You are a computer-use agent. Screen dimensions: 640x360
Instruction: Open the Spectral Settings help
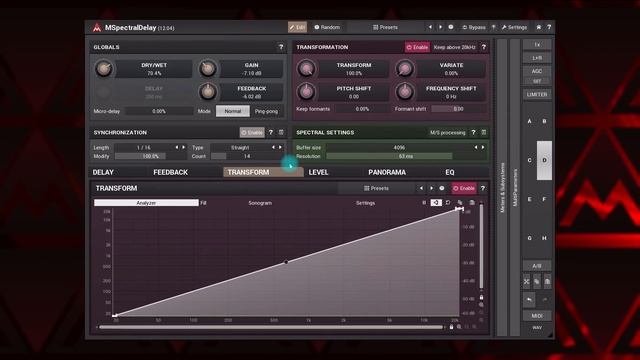(x=473, y=133)
